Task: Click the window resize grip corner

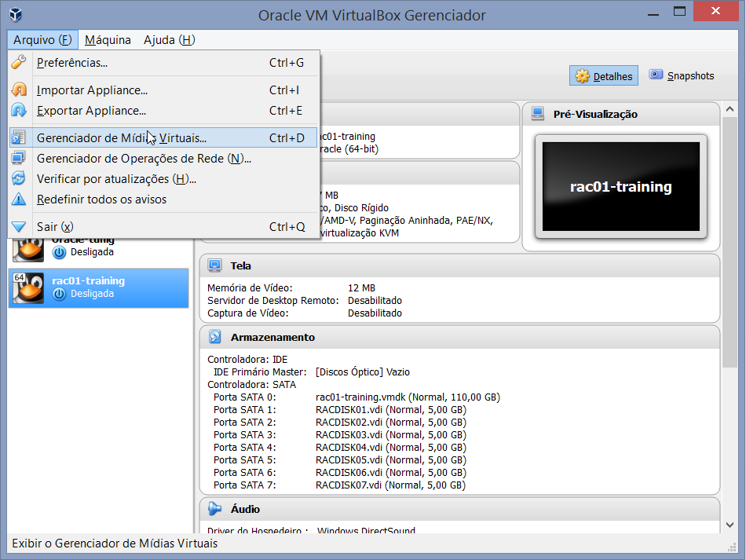Action: pyautogui.click(x=732, y=547)
